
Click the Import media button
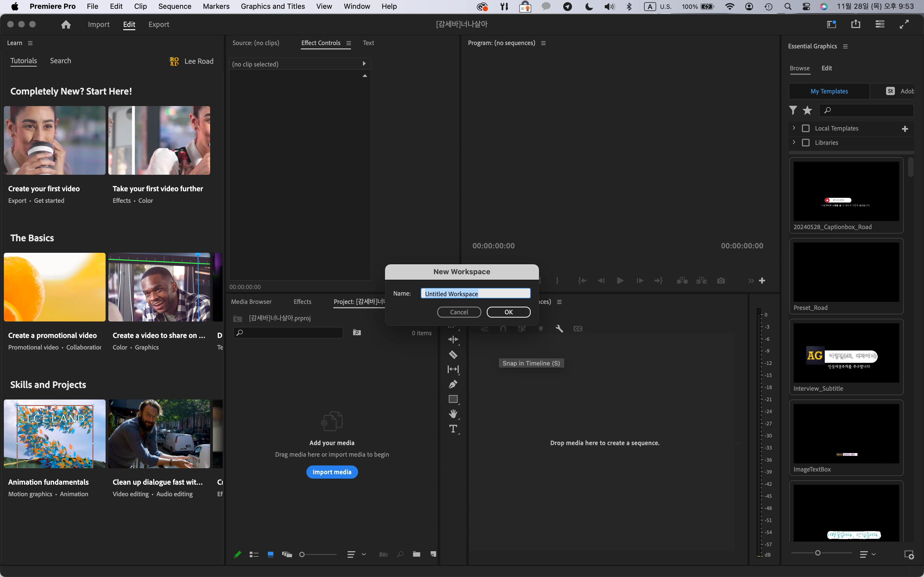click(332, 472)
